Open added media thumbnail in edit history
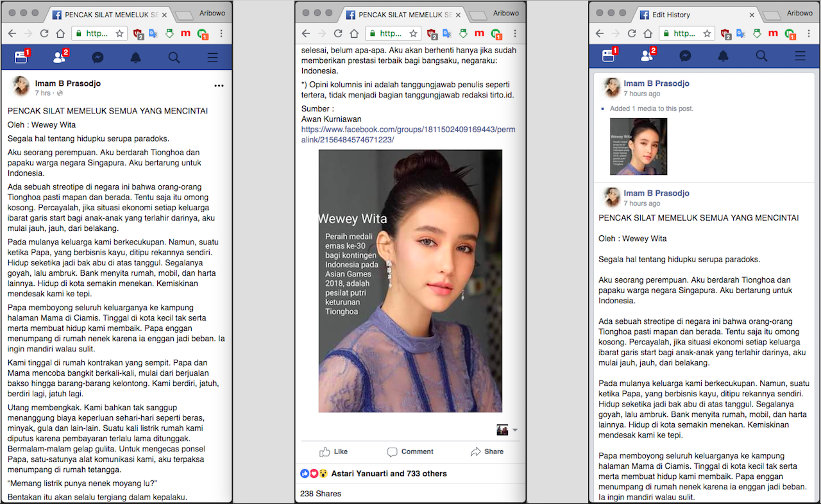 coord(638,146)
